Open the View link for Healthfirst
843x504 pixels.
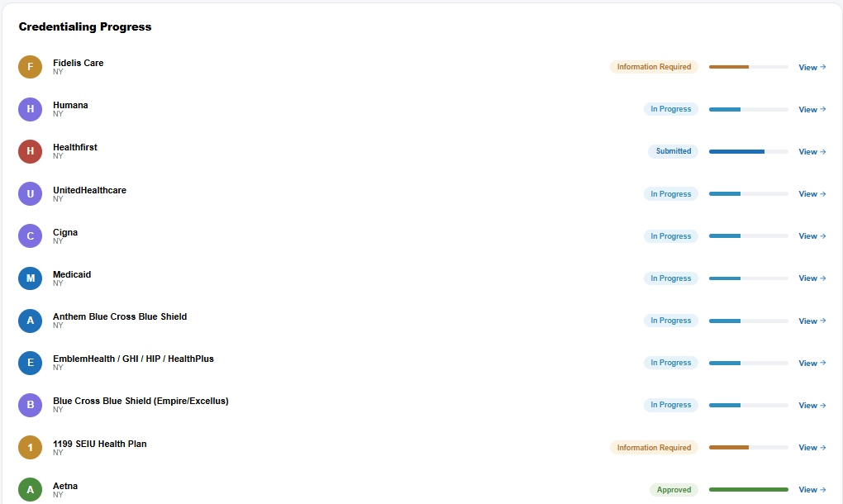pos(812,151)
